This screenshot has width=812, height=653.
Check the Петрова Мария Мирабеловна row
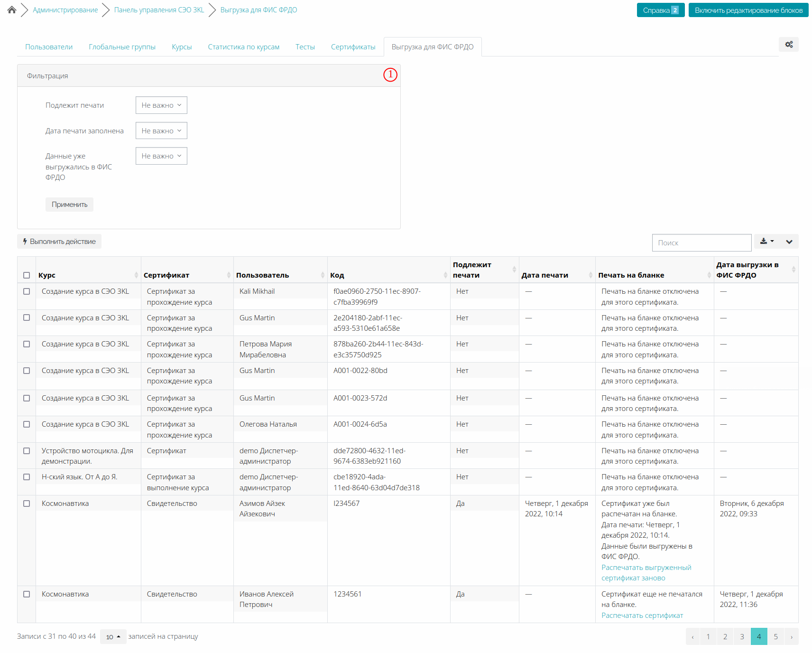coord(27,344)
